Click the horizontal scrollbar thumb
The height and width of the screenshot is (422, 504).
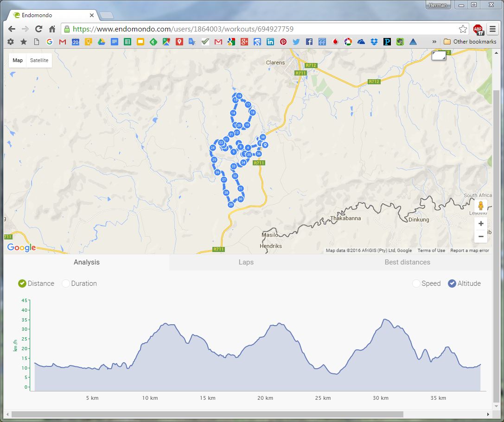pos(207,414)
